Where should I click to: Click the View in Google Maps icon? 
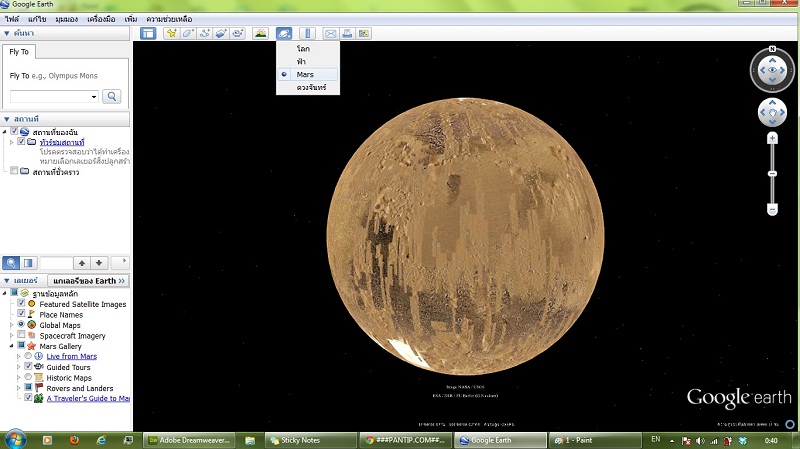[x=364, y=34]
